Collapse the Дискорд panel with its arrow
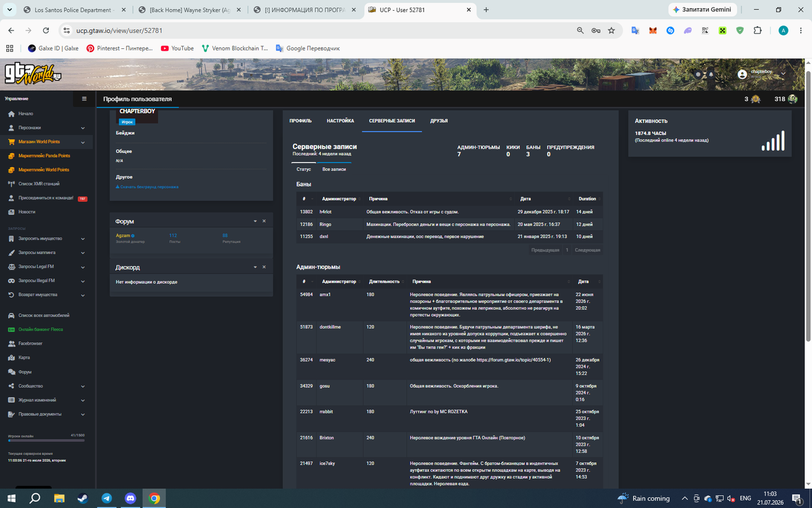 tap(255, 267)
